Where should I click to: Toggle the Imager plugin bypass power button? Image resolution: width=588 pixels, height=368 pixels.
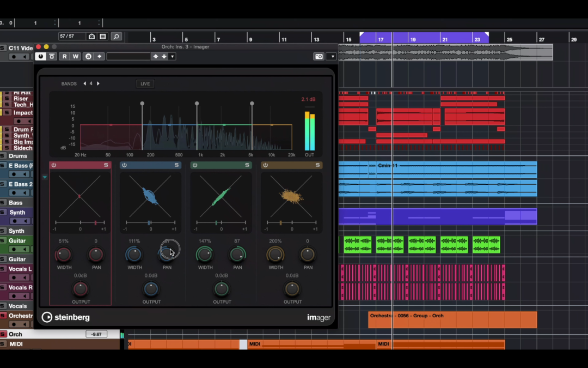point(41,56)
